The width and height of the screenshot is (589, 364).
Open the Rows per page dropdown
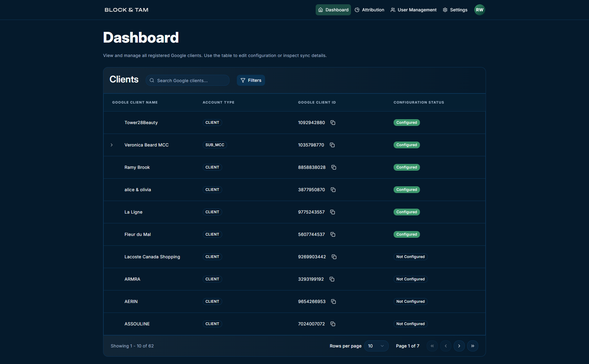[376, 346]
